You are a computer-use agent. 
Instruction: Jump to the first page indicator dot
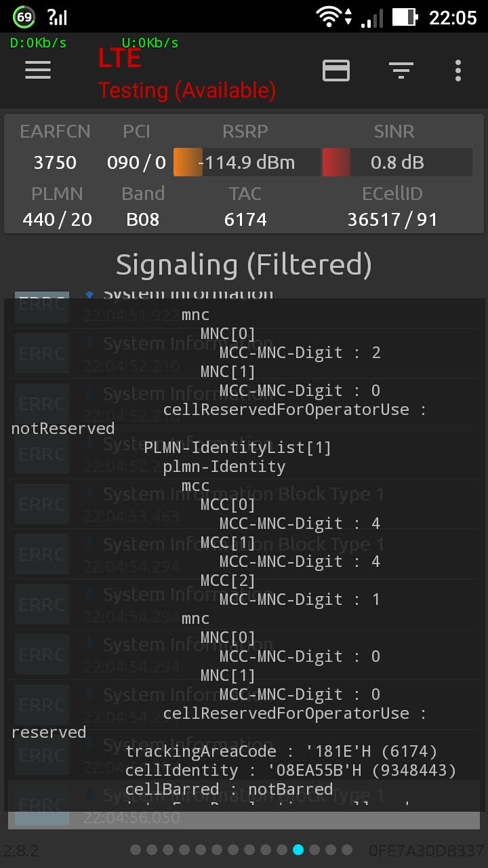coord(136,850)
